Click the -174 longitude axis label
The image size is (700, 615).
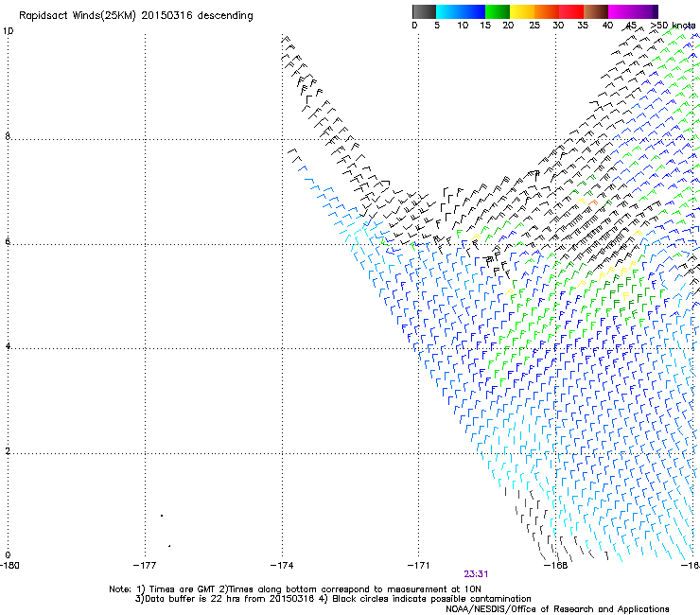coord(282,566)
